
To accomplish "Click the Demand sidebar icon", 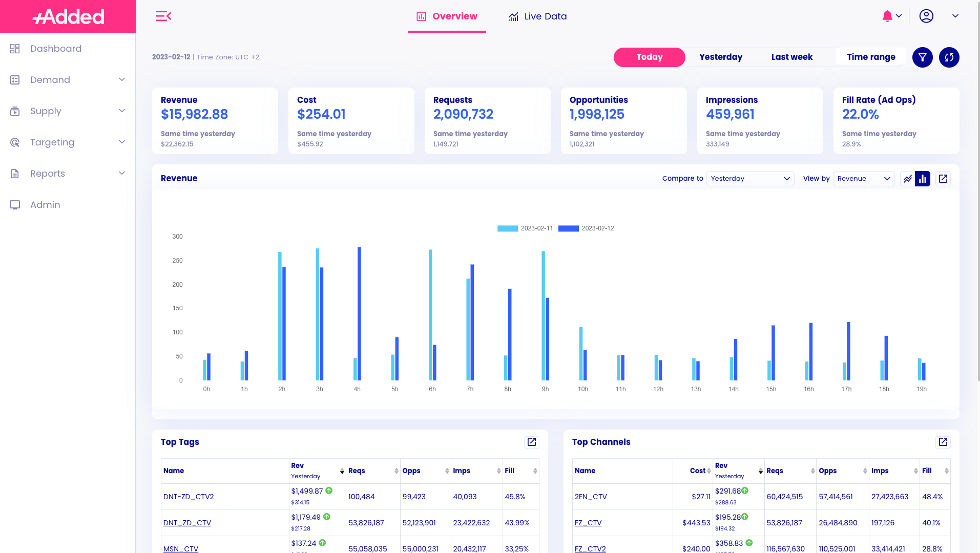I will pos(15,80).
